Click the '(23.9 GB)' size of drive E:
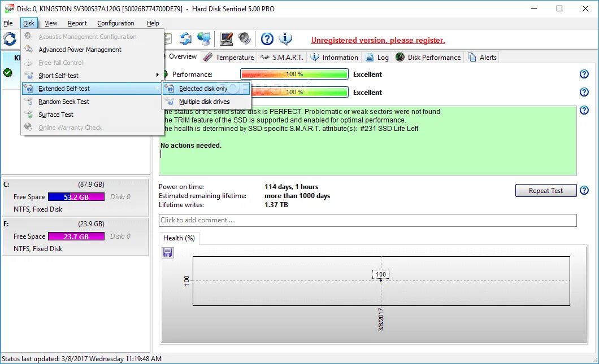Screen dimensions: 599x364 pos(91,224)
